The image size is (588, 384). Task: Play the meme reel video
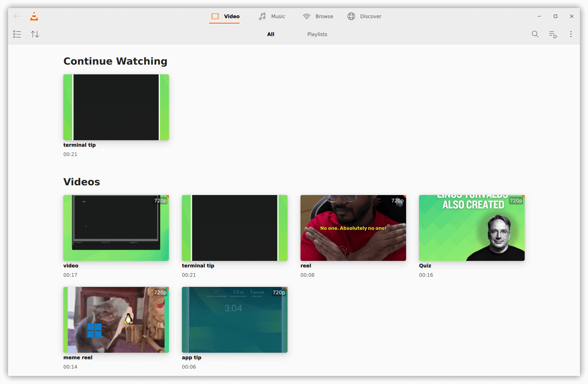[116, 319]
